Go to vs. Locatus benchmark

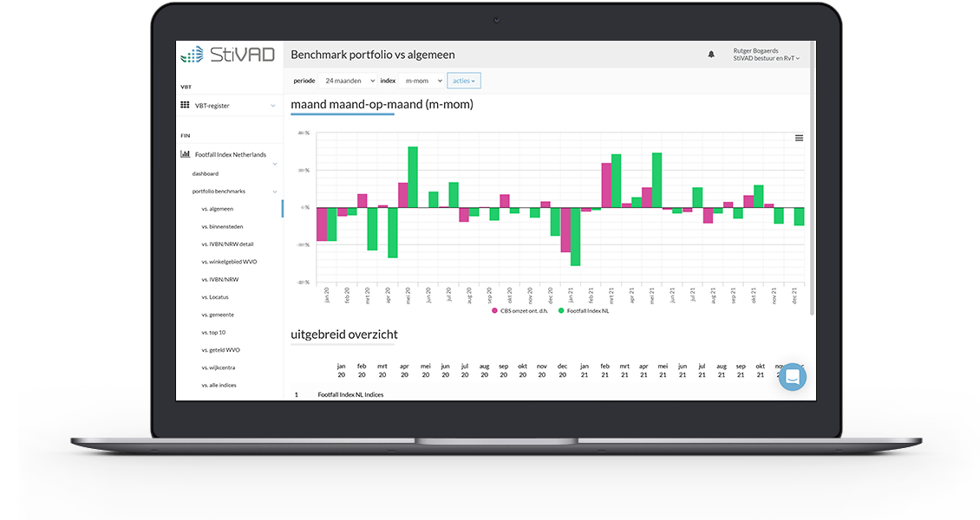tap(215, 297)
